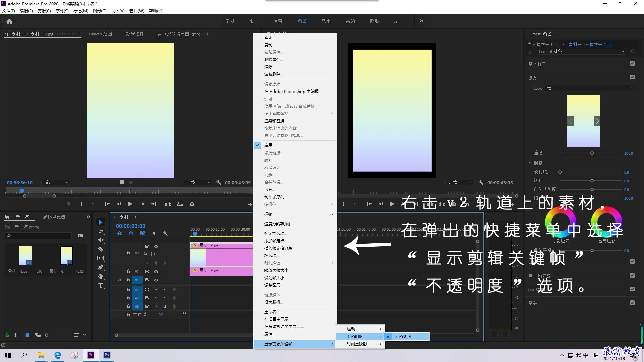Open the Lumetri 颜色 effect dropdown
This screenshot has width=644, height=362.
point(581,52)
